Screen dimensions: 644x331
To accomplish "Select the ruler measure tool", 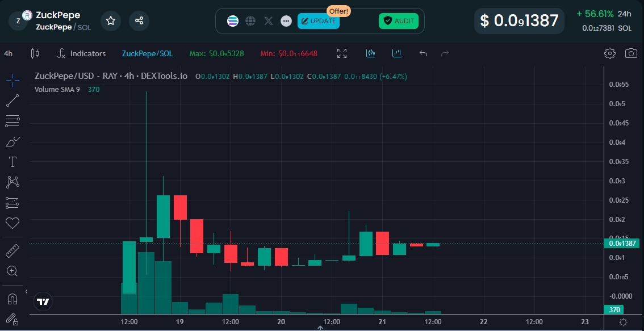I will (x=12, y=250).
